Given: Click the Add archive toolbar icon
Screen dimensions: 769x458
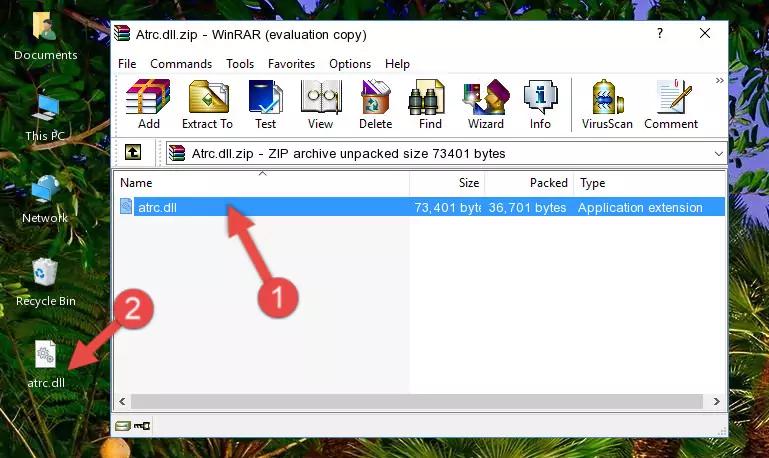Looking at the screenshot, I should coord(148,104).
